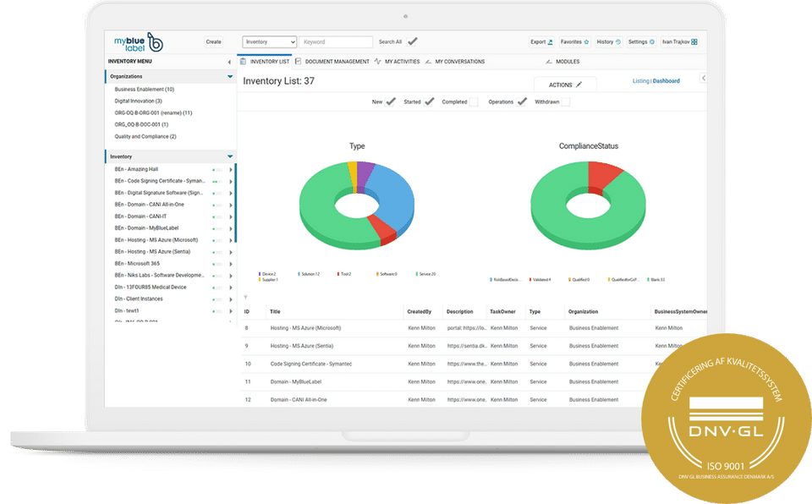This screenshot has height=504, width=812.
Task: Click the right panel collapse arrow
Action: click(703, 78)
